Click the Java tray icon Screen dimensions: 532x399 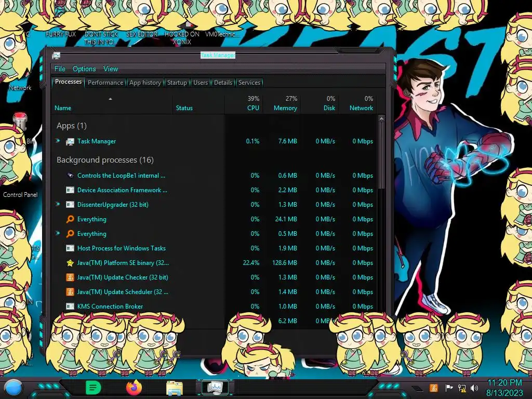tap(433, 388)
